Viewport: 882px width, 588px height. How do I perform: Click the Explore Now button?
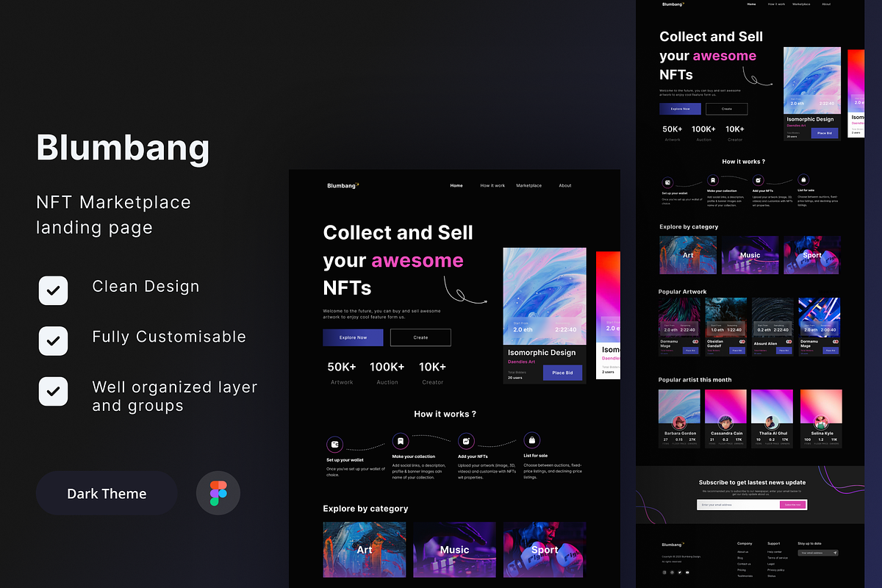tap(353, 337)
